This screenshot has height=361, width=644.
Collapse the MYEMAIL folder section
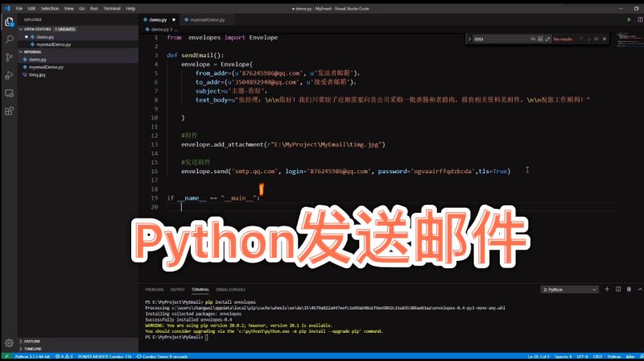coord(78,52)
